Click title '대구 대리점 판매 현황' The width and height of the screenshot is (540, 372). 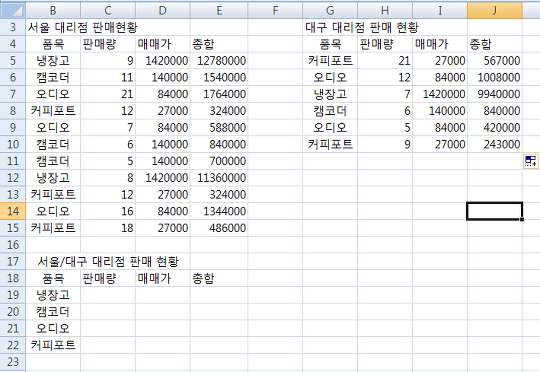pyautogui.click(x=362, y=27)
